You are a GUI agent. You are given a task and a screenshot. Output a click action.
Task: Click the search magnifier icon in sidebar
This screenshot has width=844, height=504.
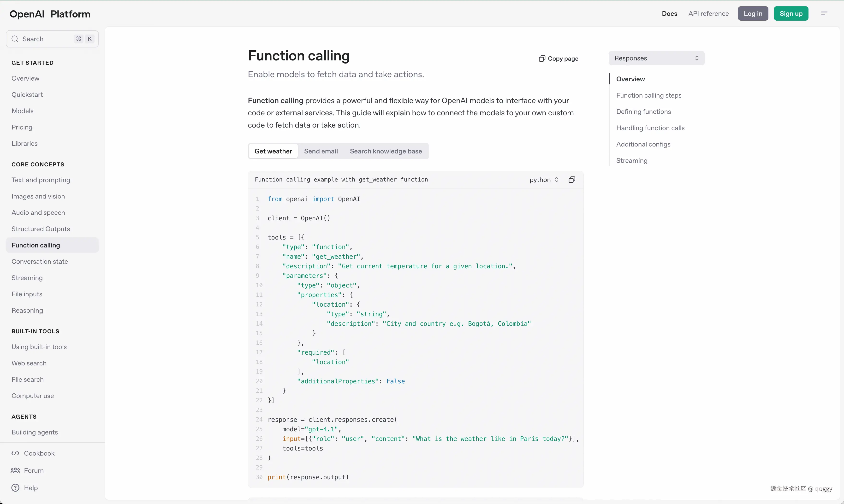pos(15,39)
